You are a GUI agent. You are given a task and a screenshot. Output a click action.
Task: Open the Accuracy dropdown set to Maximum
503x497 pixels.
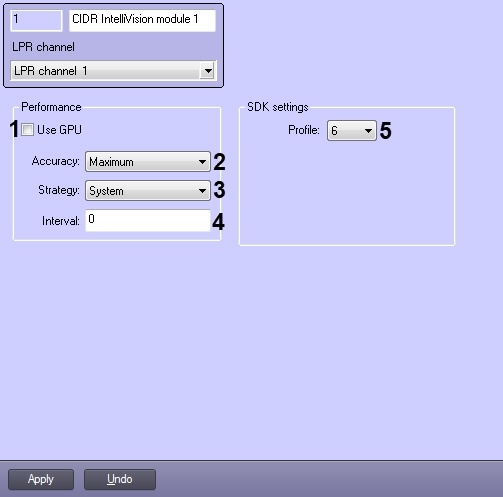coord(148,162)
